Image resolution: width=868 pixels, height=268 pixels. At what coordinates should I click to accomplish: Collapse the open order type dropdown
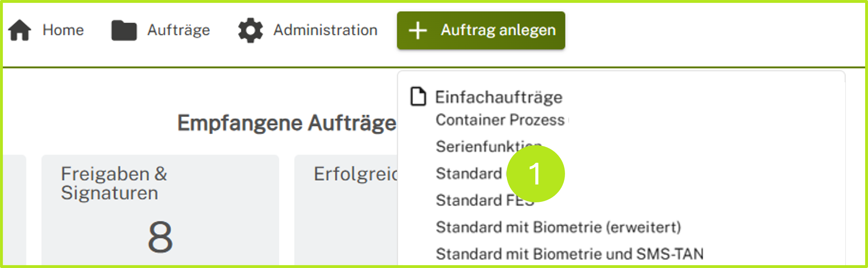481,30
